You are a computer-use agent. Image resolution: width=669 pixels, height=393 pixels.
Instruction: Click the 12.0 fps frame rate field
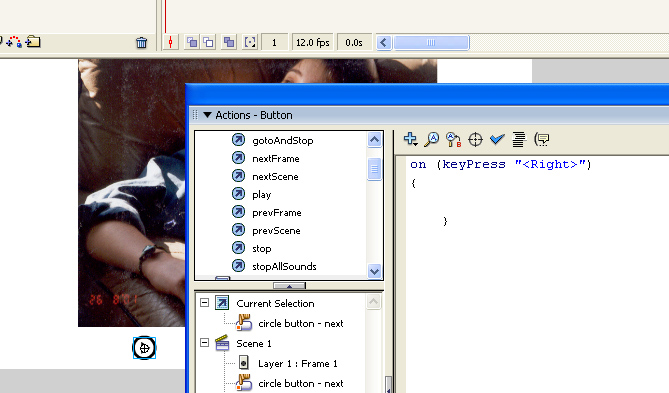(x=313, y=43)
